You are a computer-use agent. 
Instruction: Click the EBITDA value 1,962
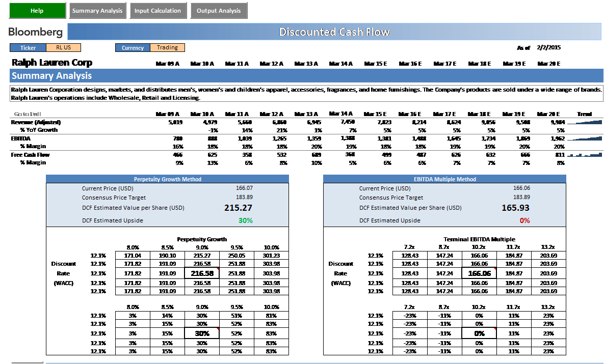[558, 138]
